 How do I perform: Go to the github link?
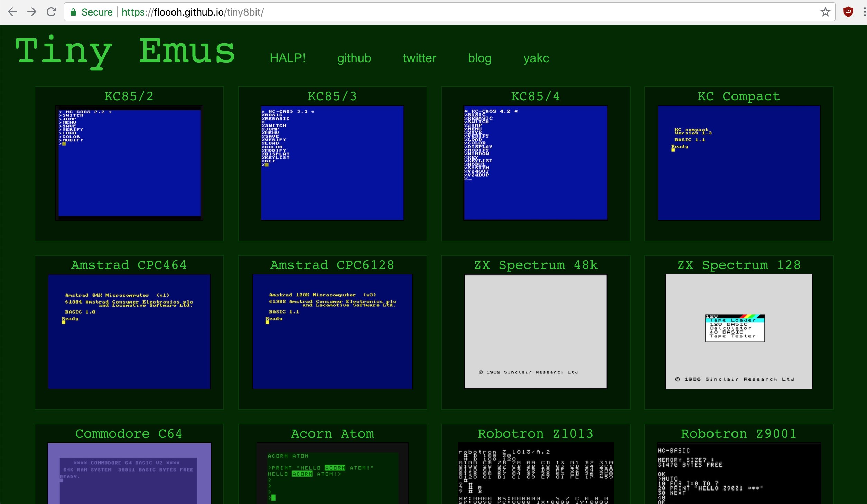(x=354, y=58)
